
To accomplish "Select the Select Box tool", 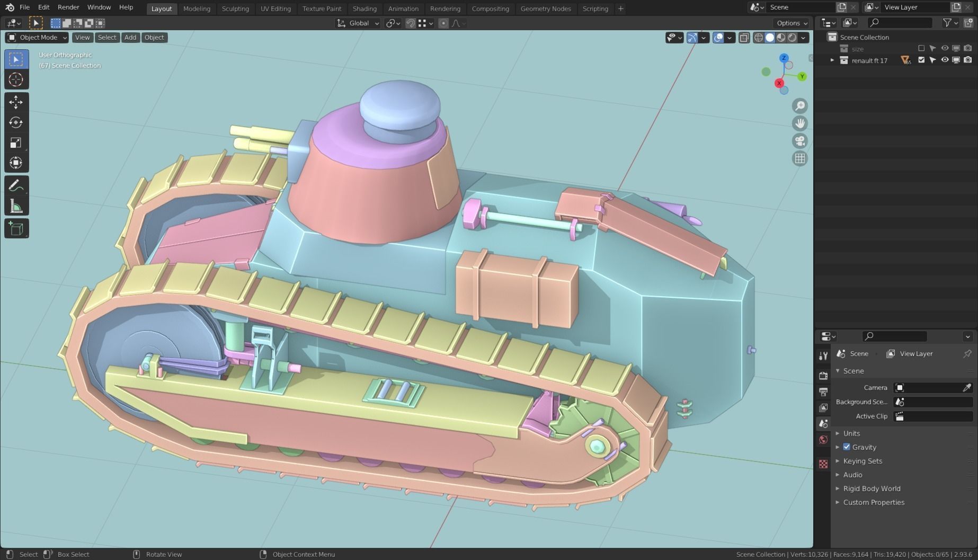I will coord(16,59).
